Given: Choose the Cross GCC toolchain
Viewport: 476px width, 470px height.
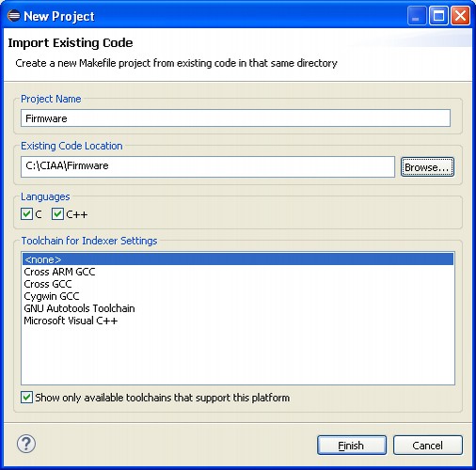Looking at the screenshot, I should click(x=238, y=284).
